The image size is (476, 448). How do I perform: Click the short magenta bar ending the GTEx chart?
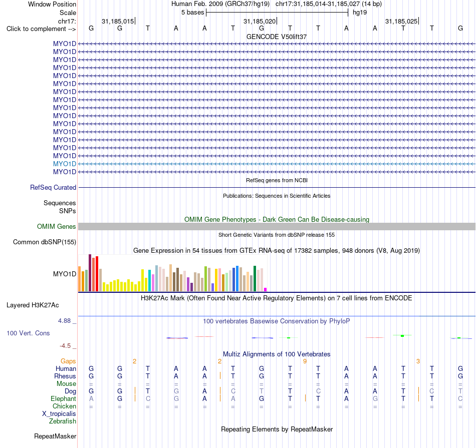[266, 290]
